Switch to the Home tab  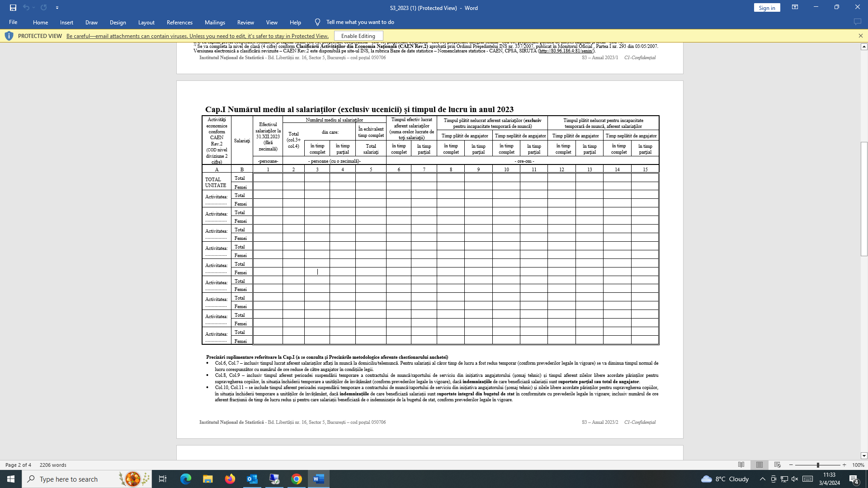coord(40,22)
